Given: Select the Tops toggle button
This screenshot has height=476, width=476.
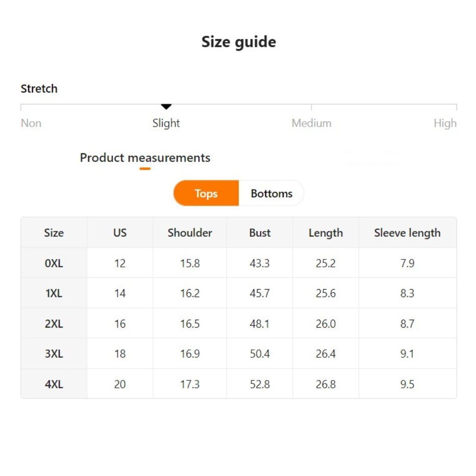Looking at the screenshot, I should 206,193.
